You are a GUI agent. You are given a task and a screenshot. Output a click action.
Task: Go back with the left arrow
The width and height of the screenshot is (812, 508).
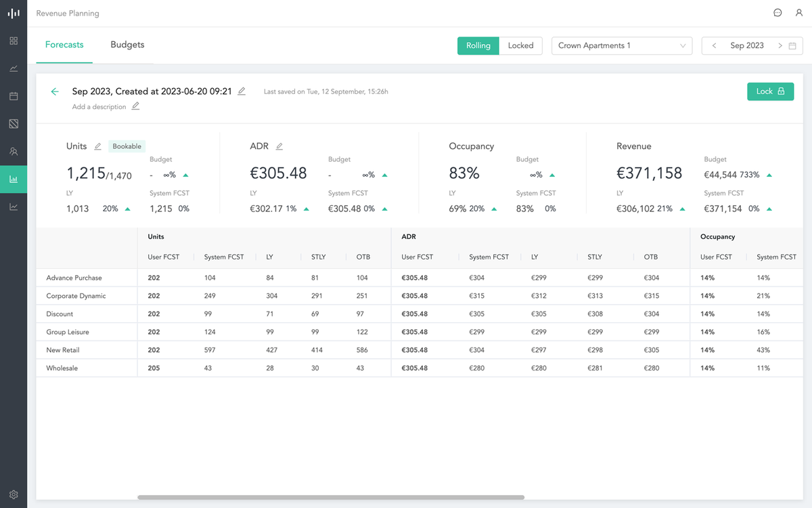click(55, 91)
